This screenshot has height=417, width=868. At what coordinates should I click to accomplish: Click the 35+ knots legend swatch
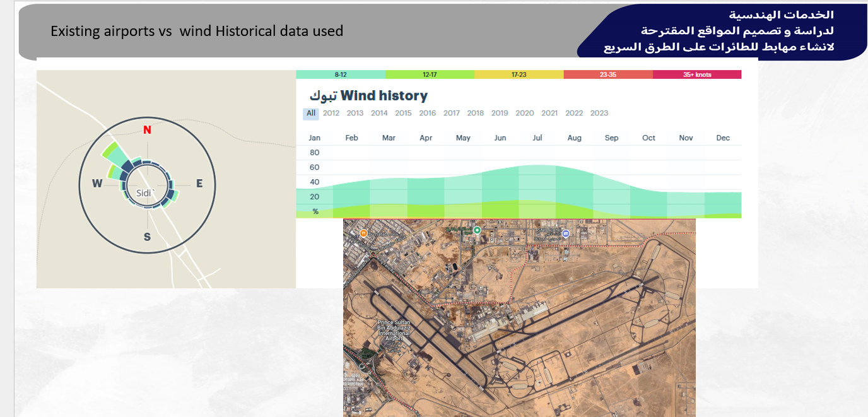click(x=697, y=74)
